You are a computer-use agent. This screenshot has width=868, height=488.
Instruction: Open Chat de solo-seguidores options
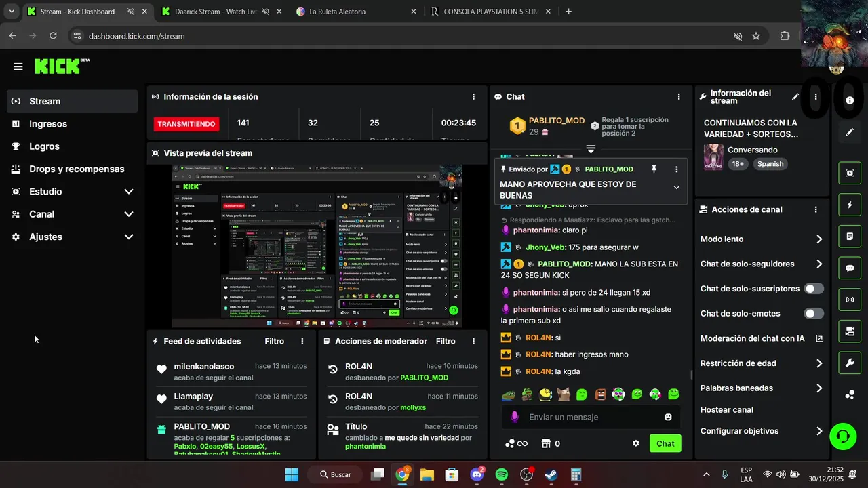(x=819, y=264)
